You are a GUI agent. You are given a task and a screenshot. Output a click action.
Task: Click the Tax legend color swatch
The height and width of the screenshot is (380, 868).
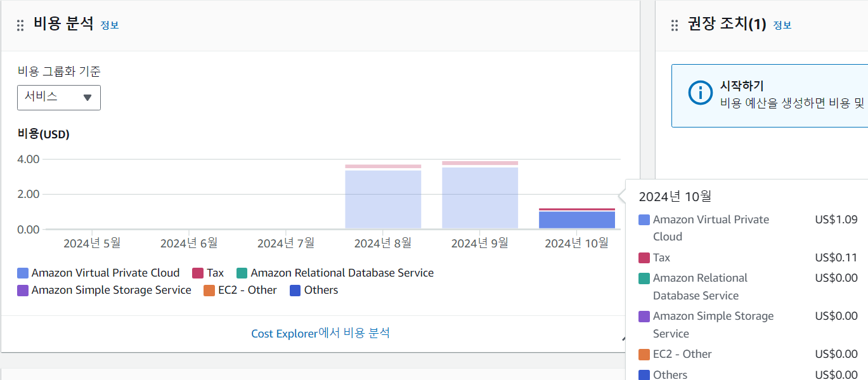pyautogui.click(x=198, y=273)
